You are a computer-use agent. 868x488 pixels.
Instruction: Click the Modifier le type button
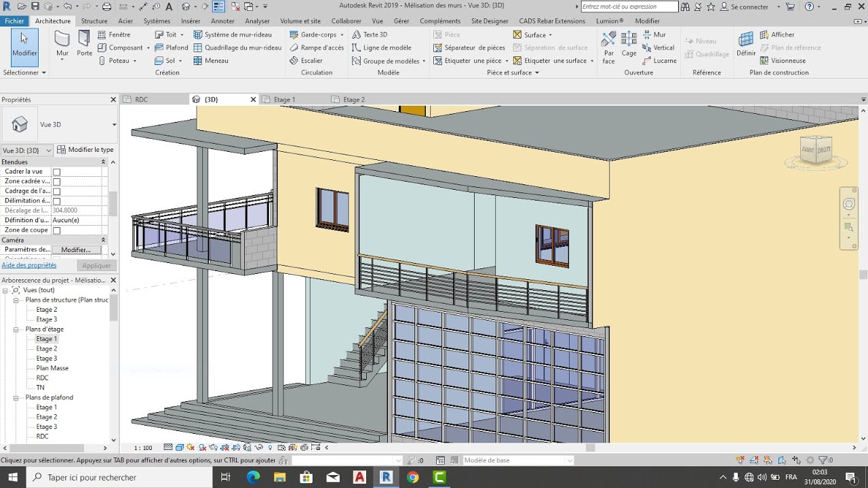[x=85, y=150]
